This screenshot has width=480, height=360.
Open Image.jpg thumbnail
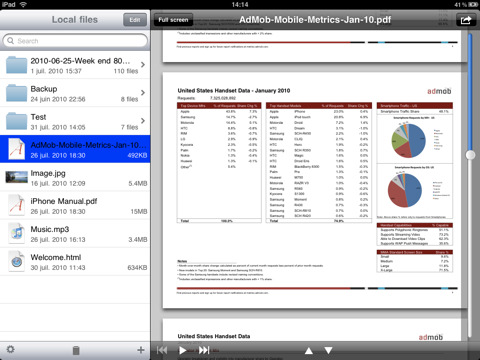coord(17,177)
